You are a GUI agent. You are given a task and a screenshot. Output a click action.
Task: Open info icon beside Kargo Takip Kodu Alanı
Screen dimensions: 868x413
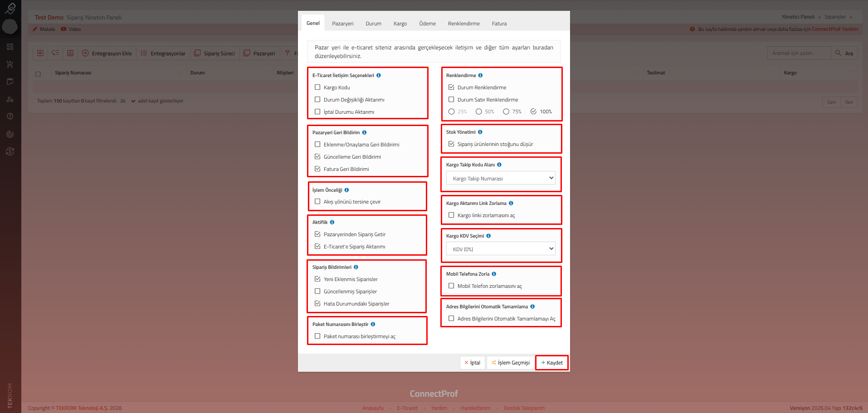click(x=499, y=165)
